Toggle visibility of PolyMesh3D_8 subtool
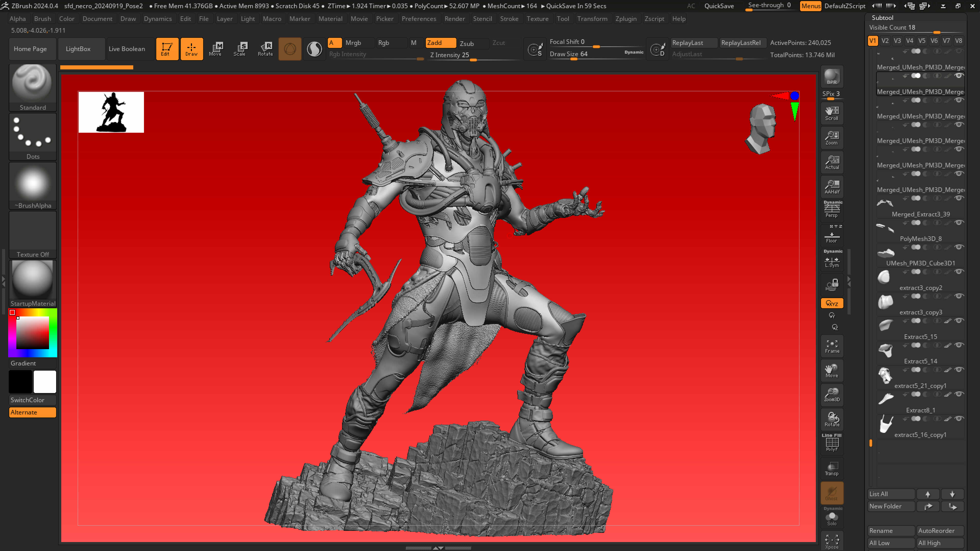This screenshot has height=551, width=980. (959, 223)
